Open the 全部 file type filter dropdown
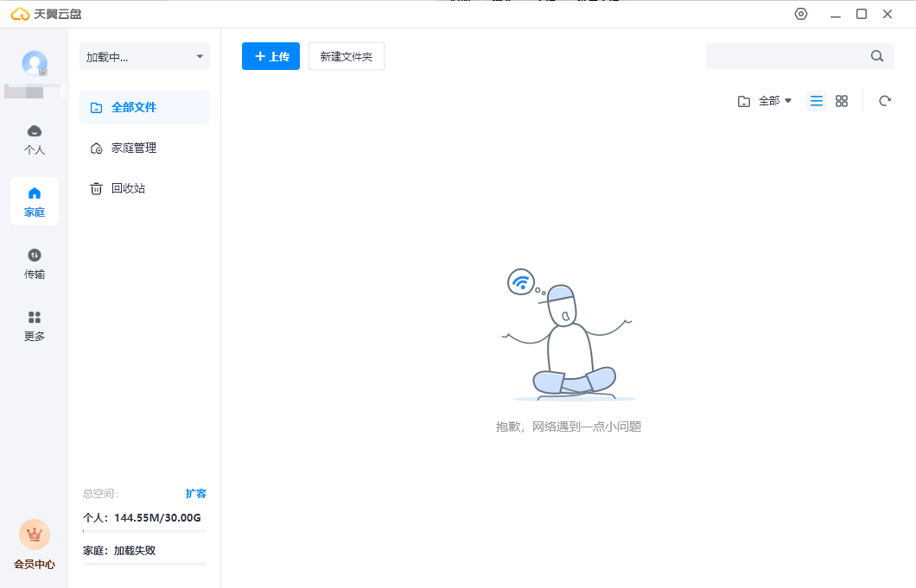916x588 pixels. (x=765, y=101)
